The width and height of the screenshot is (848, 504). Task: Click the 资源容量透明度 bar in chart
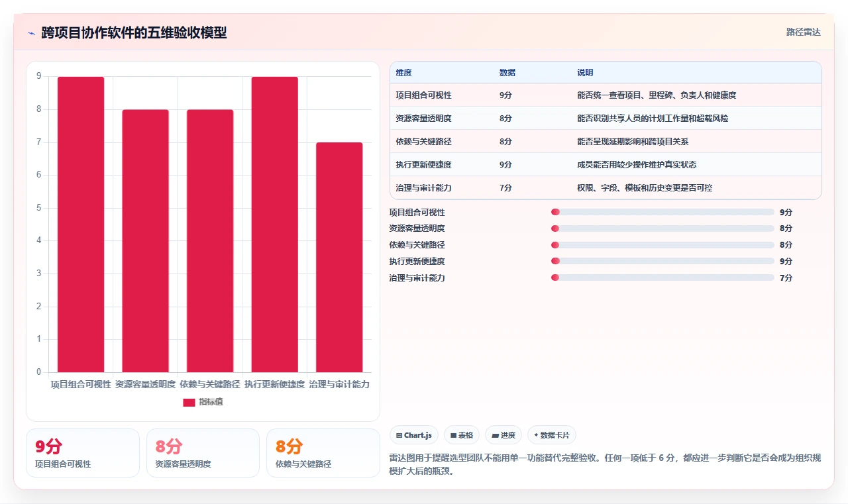[145, 241]
